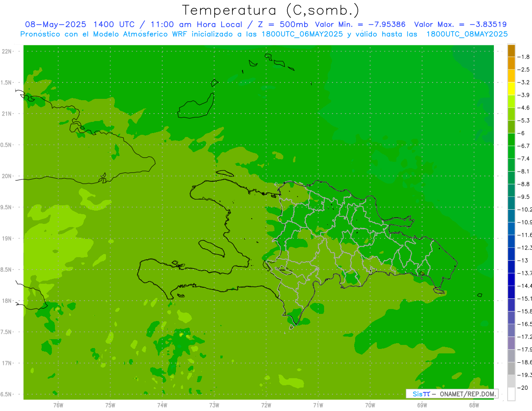Viewport: 532px width, 411px height.
Task: Click the '-4.6' colorbar value
Action: [524, 108]
